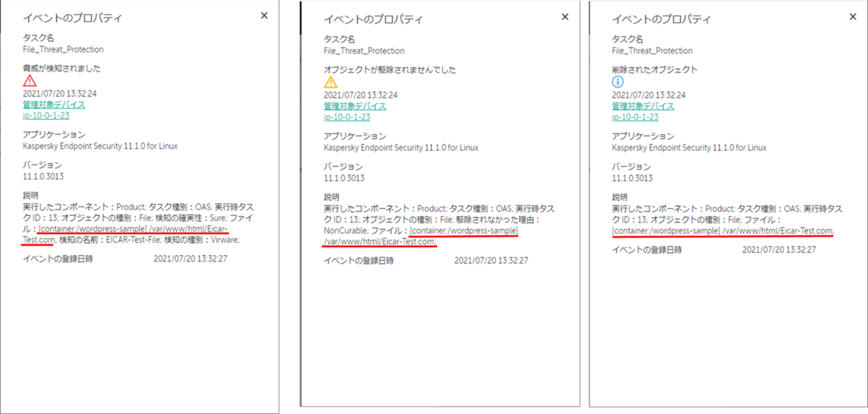Open 管理対象デバイス link in deleted-object panel
The height and width of the screenshot is (414, 868).
pos(643,105)
